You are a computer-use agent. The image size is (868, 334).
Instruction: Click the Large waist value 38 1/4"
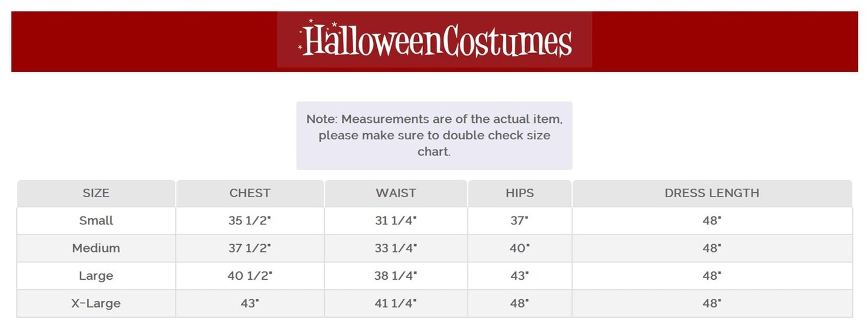[395, 276]
